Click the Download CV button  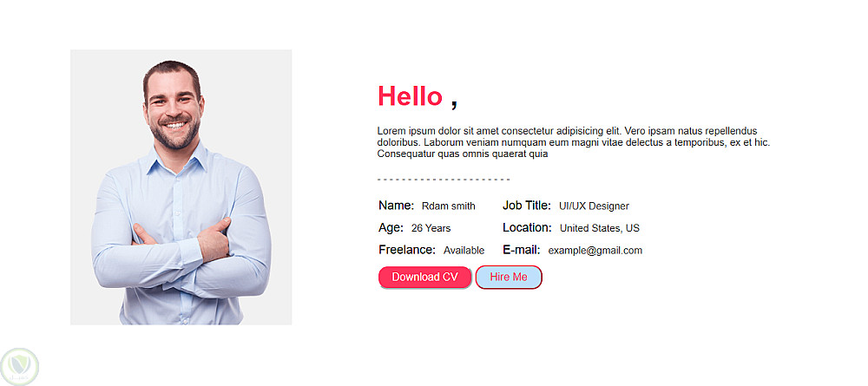point(424,277)
